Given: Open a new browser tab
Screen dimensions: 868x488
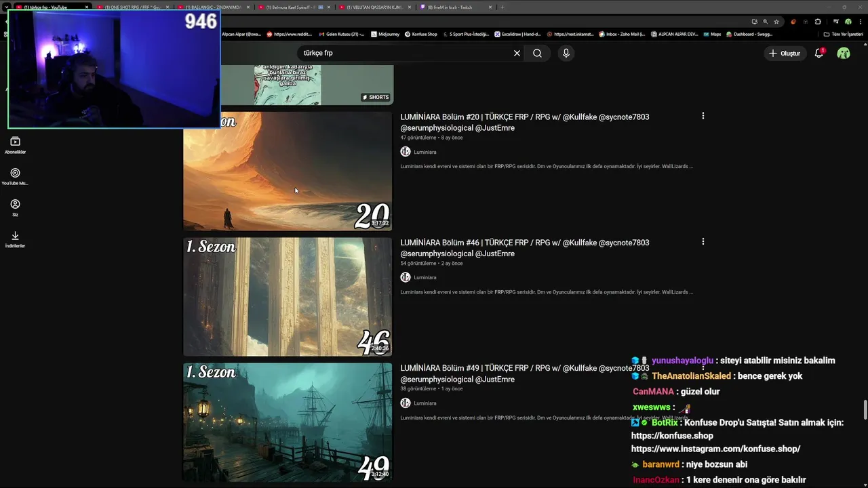Looking at the screenshot, I should pyautogui.click(x=502, y=7).
